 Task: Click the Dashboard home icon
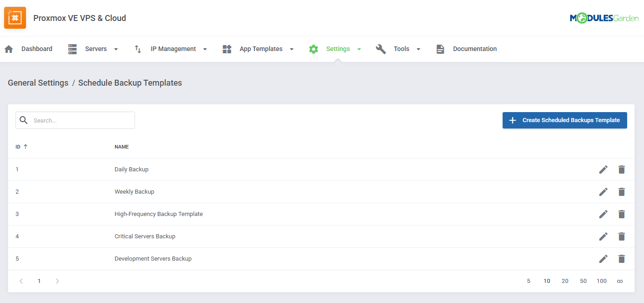(x=8, y=49)
